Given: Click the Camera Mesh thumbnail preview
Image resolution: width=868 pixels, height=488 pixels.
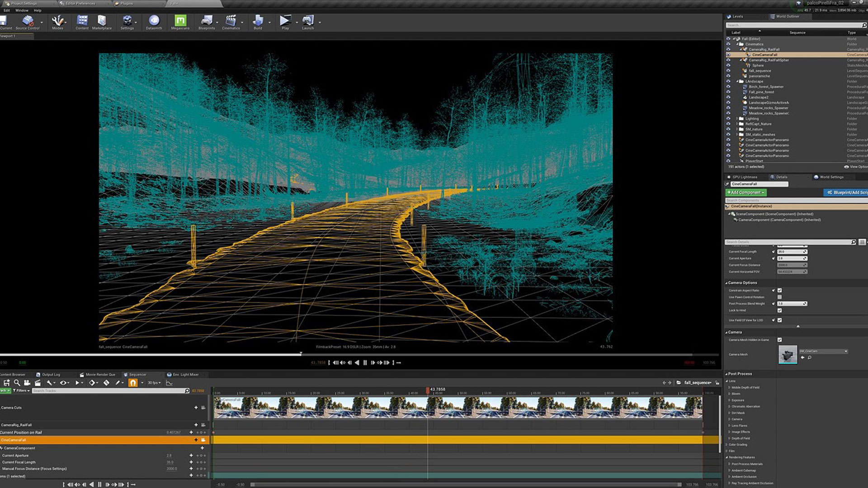Looking at the screenshot, I should click(788, 355).
